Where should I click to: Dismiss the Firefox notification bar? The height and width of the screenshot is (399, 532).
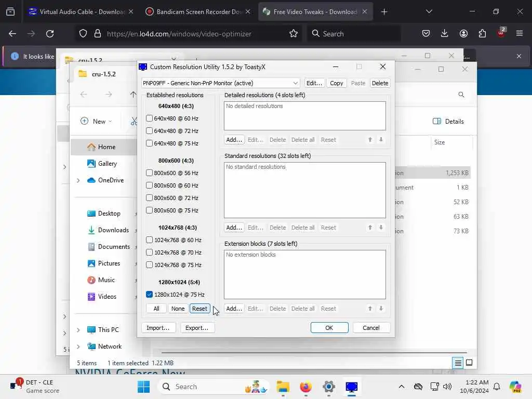pyautogui.click(x=519, y=56)
